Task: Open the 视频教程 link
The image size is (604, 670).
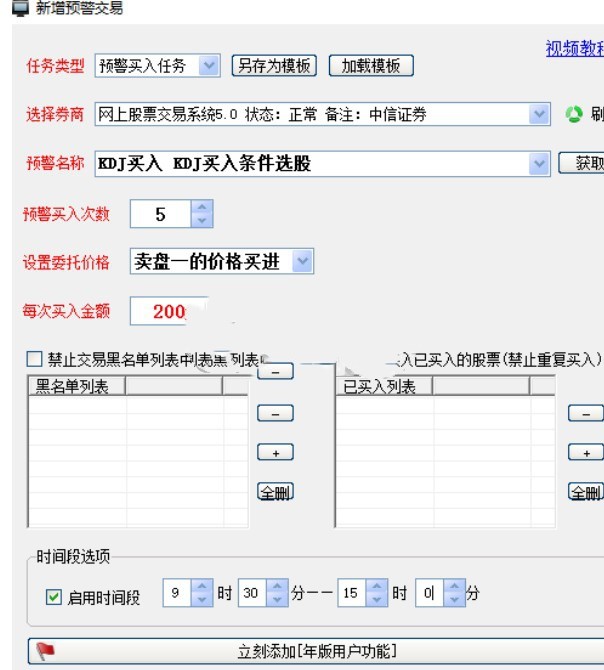Action: point(575,48)
